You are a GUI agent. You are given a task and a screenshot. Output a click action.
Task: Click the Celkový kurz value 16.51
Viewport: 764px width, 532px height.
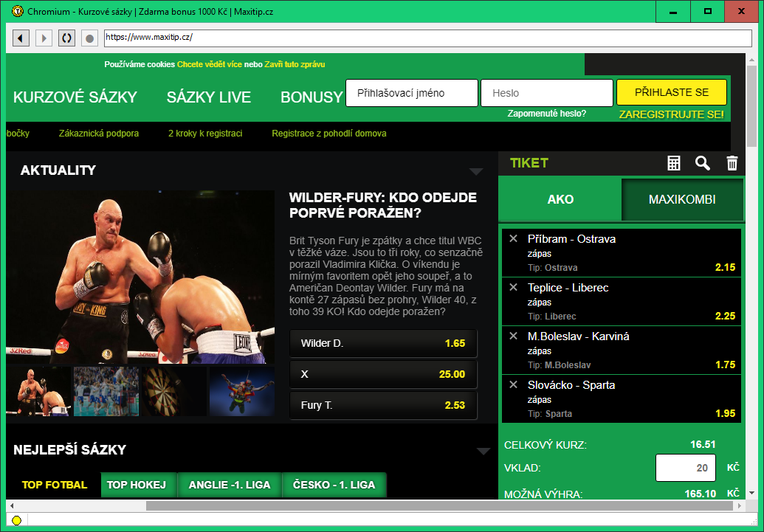click(703, 444)
